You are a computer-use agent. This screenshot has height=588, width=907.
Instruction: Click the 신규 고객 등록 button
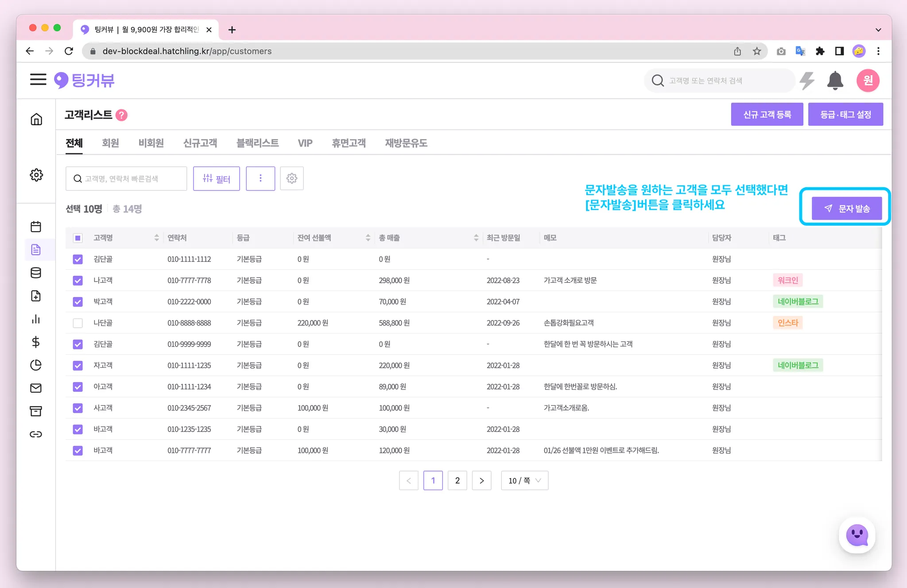pos(767,115)
